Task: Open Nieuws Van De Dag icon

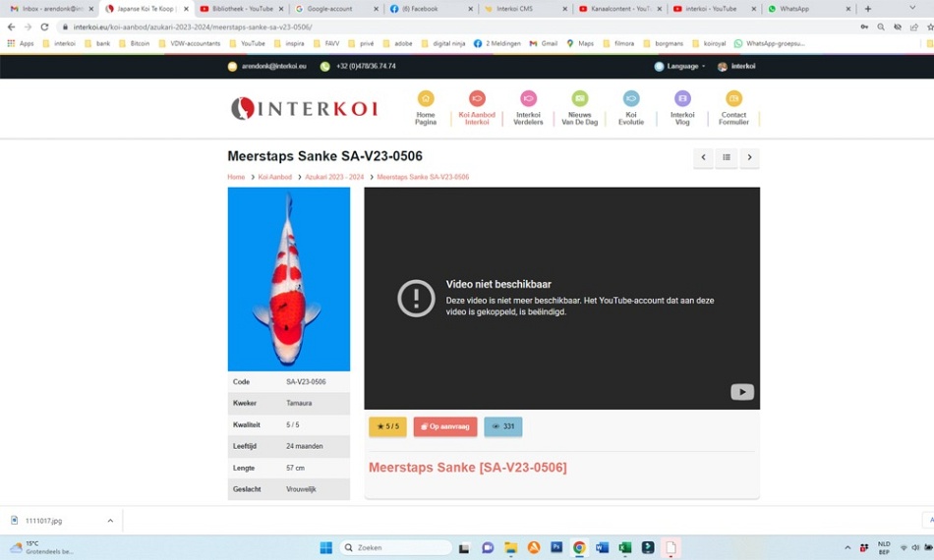Action: click(x=580, y=98)
